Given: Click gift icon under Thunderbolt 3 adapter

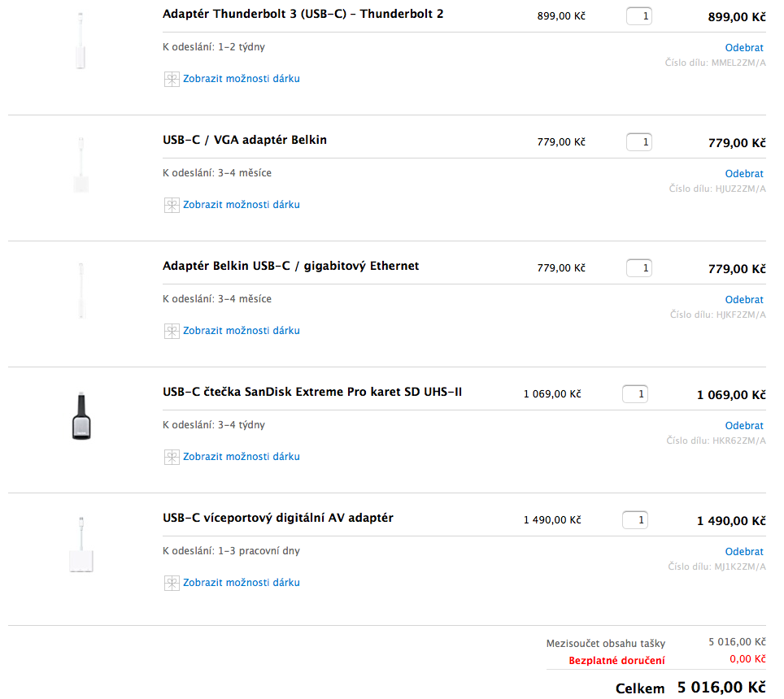Looking at the screenshot, I should [x=172, y=79].
